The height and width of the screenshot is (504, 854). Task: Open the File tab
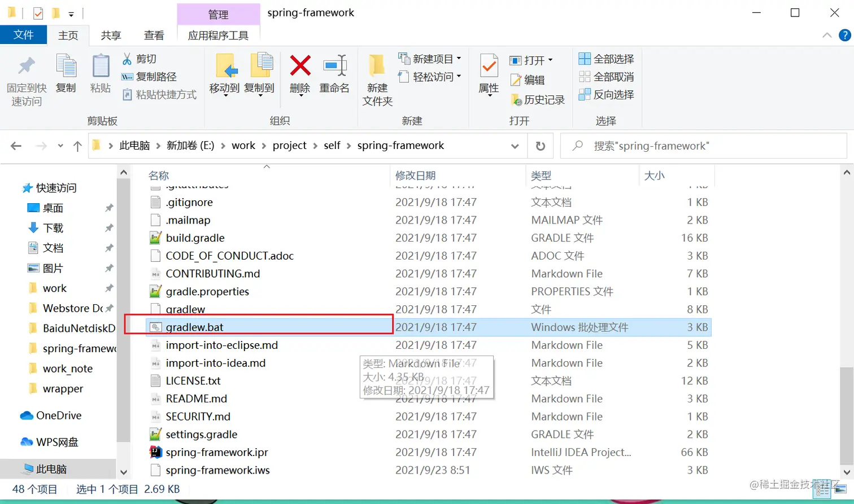[23, 35]
